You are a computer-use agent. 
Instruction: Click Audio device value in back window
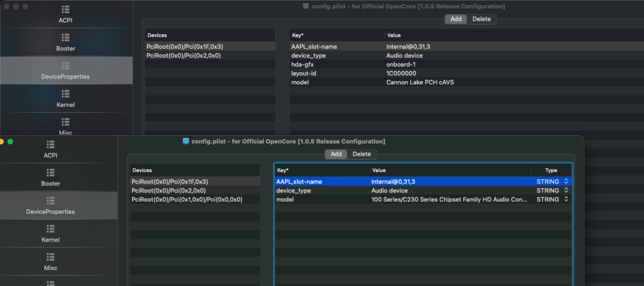coord(404,55)
